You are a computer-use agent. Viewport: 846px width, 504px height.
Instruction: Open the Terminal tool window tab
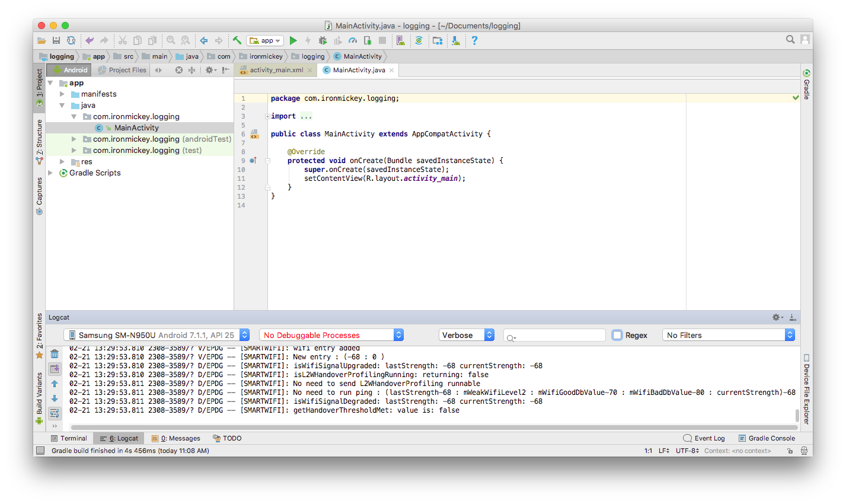69,438
